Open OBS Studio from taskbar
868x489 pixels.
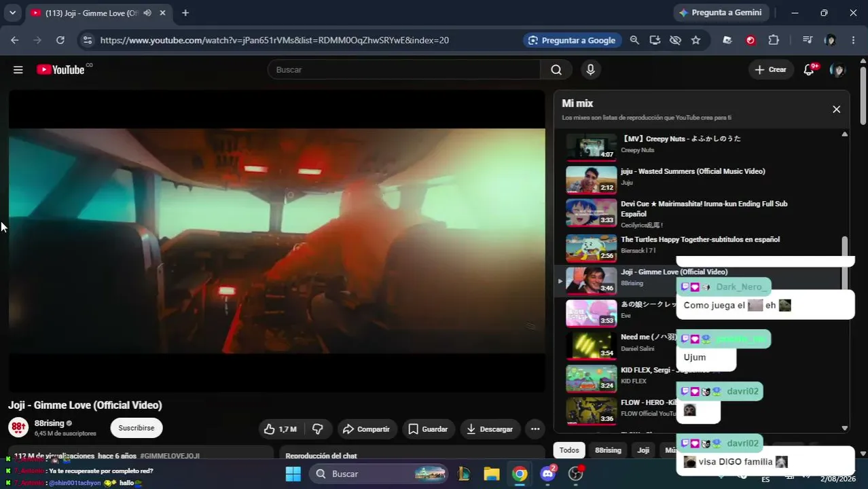576,474
